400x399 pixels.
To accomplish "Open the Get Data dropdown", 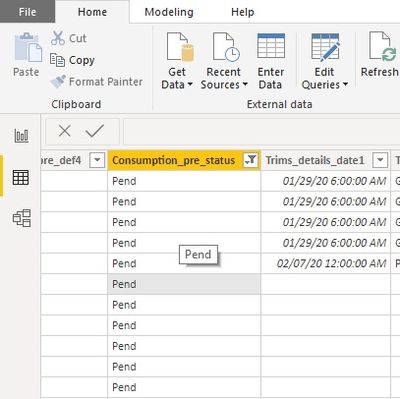I will pyautogui.click(x=190, y=85).
